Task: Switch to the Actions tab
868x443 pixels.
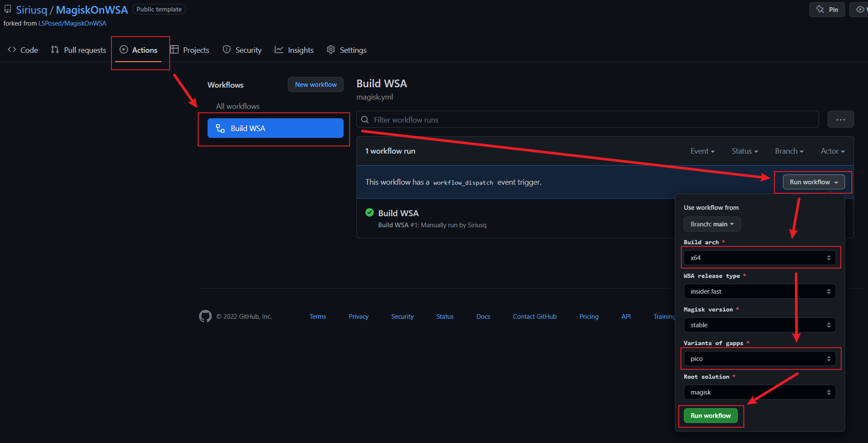Action: 139,50
